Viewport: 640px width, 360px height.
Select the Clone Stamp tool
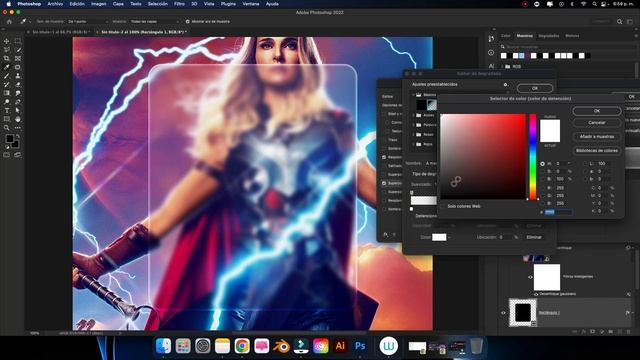(x=18, y=76)
